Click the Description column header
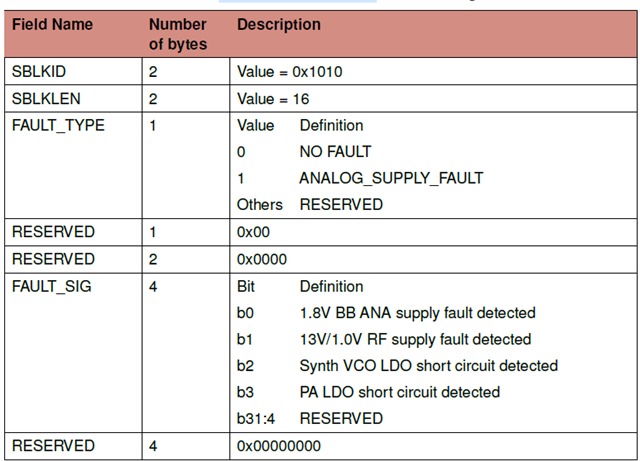 [x=279, y=24]
